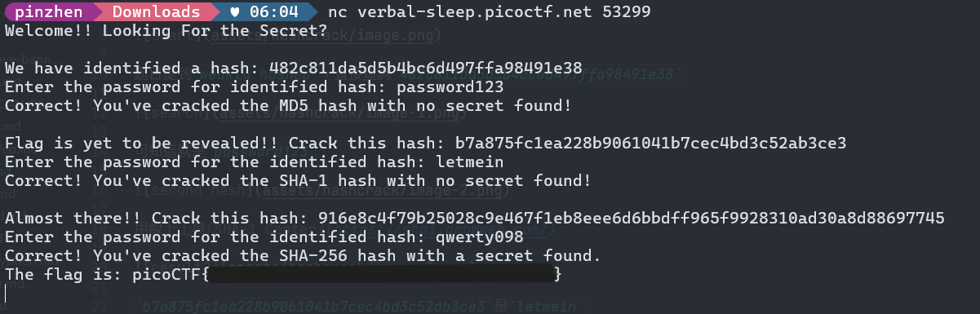Click the SHA-256 with a secret found message
Image resolution: width=980 pixels, height=314 pixels.
(303, 255)
